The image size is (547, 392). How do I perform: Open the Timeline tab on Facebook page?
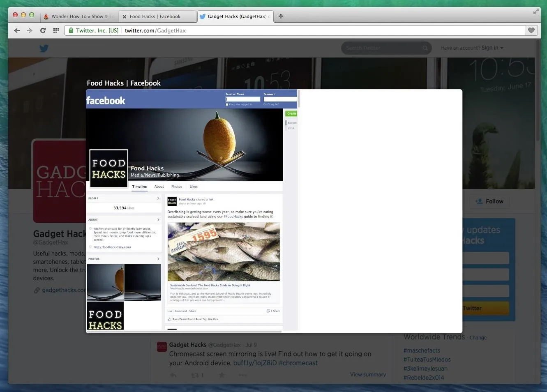(x=139, y=187)
